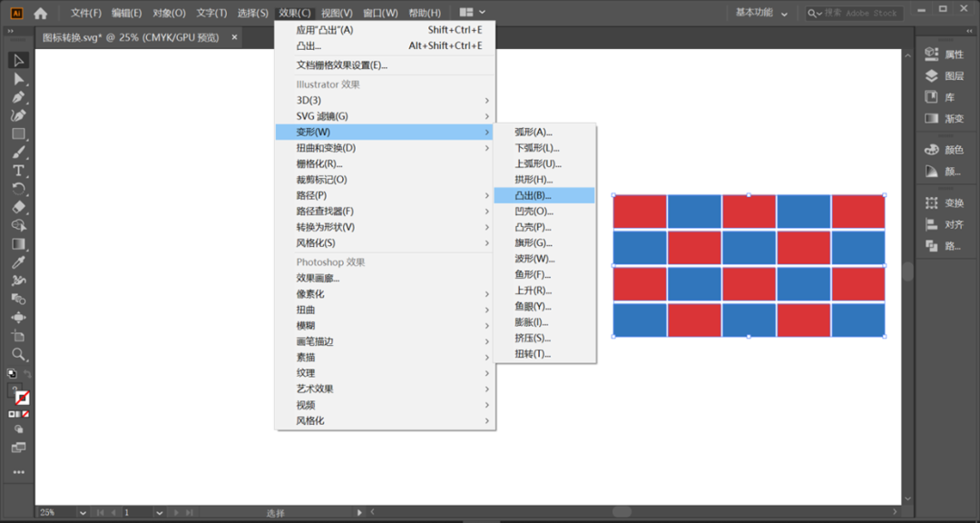Set default fill and stroke colors
The height and width of the screenshot is (523, 980).
pos(11,373)
